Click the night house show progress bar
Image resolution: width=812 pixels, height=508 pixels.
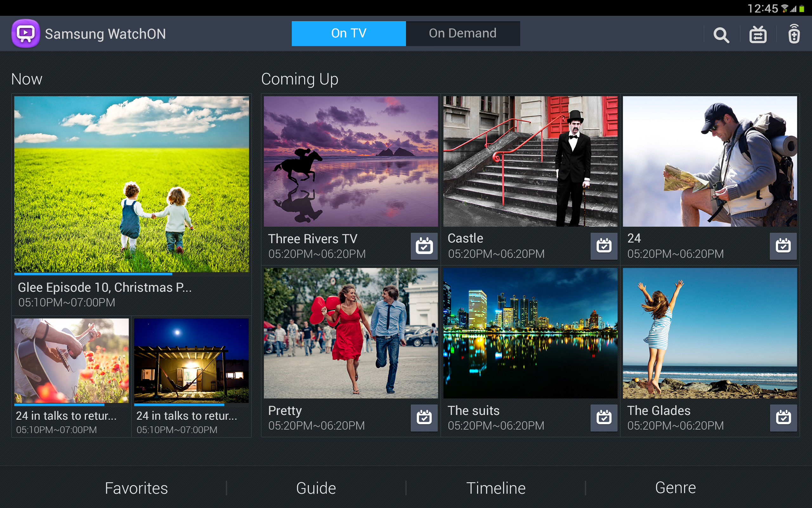[x=191, y=404]
